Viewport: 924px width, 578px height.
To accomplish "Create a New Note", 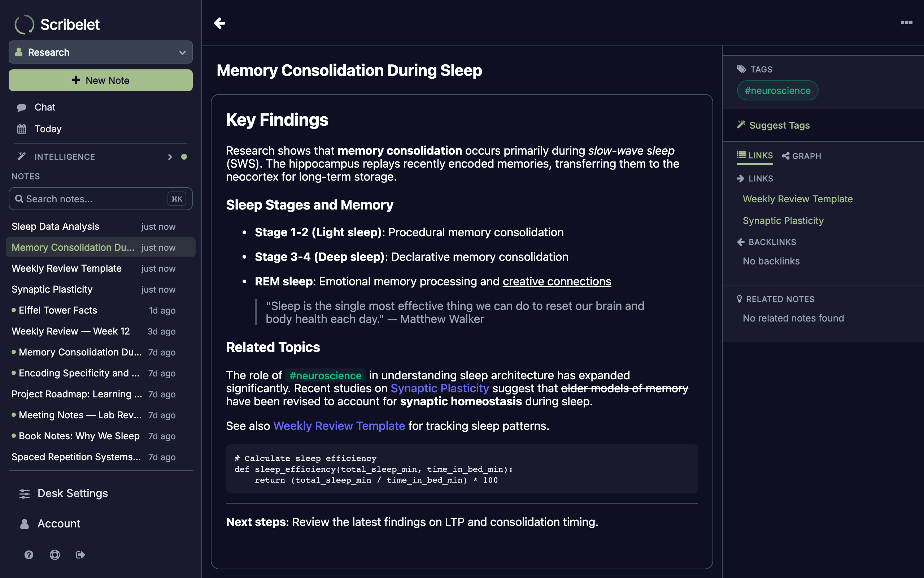I will (x=100, y=80).
